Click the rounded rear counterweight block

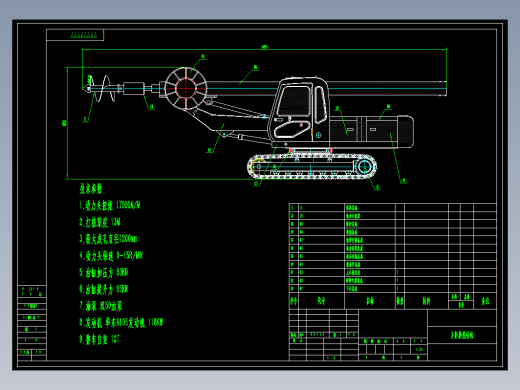[x=405, y=131]
